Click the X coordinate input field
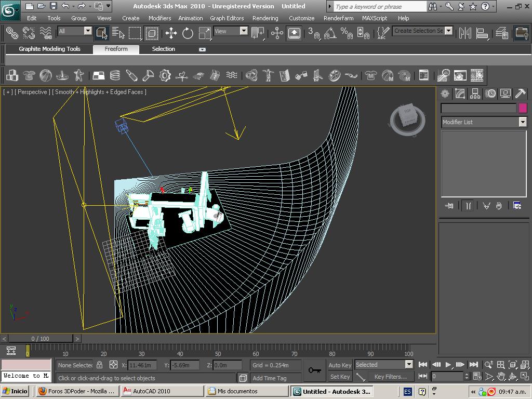 click(x=142, y=365)
